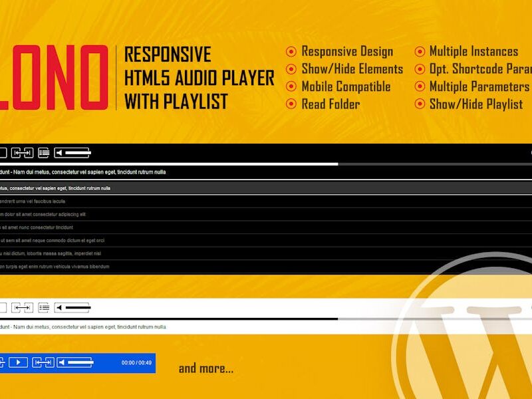This screenshot has height=399, width=532.
Task: Adjust the black player's volume slider
Action: point(78,153)
